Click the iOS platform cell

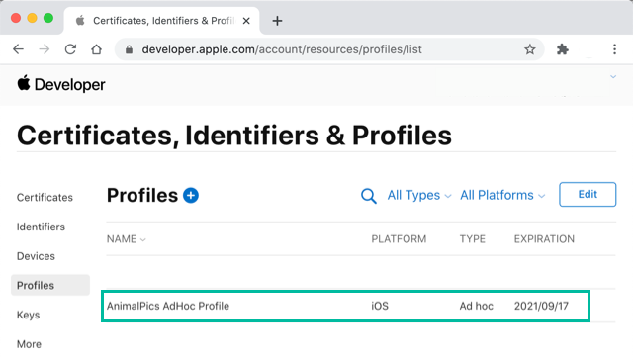click(380, 306)
